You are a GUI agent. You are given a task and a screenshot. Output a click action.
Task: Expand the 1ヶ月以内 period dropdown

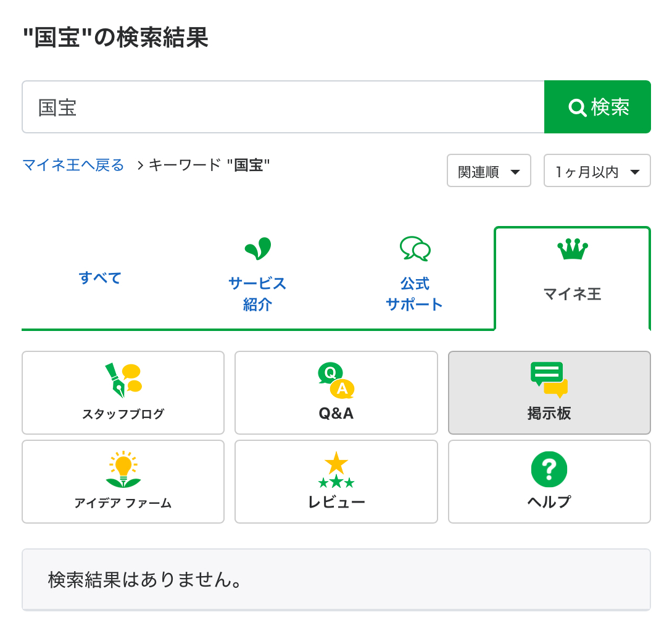click(x=597, y=171)
